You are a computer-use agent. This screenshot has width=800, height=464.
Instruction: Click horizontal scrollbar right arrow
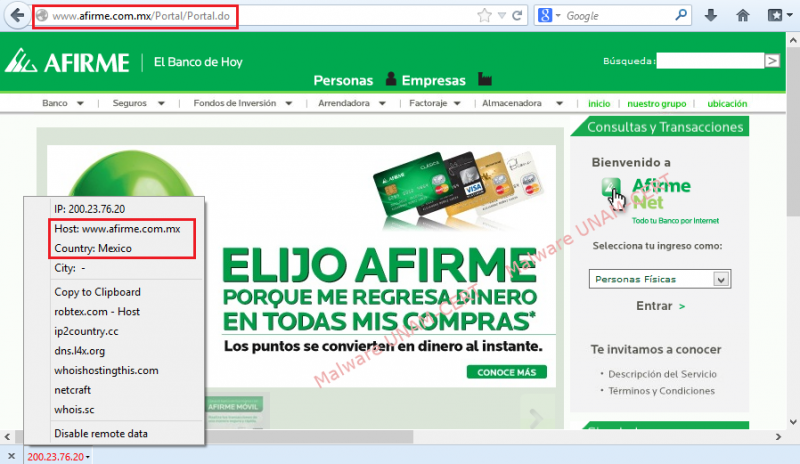778,437
